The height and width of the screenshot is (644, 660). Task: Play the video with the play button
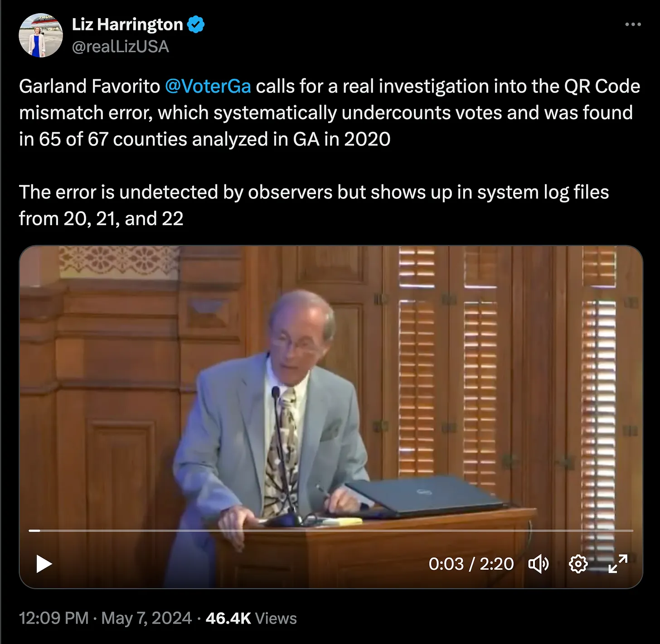(44, 564)
